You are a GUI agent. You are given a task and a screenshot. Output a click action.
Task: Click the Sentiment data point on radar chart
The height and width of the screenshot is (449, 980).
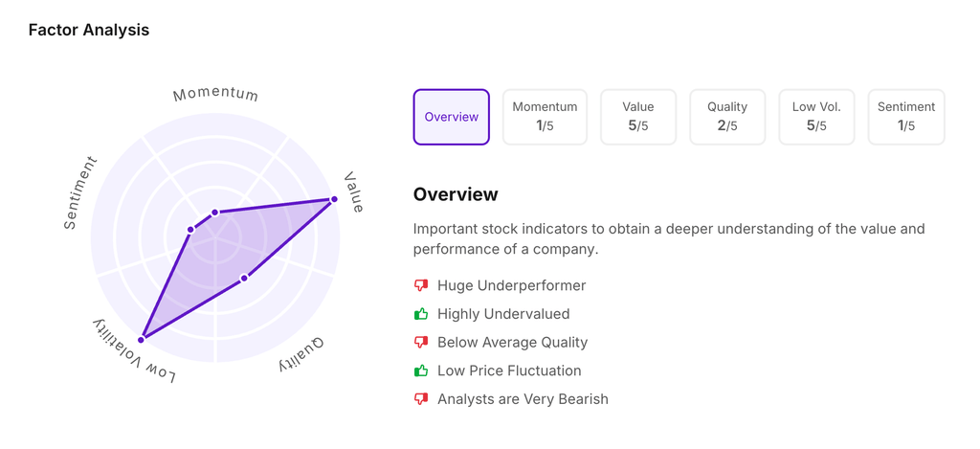190,230
